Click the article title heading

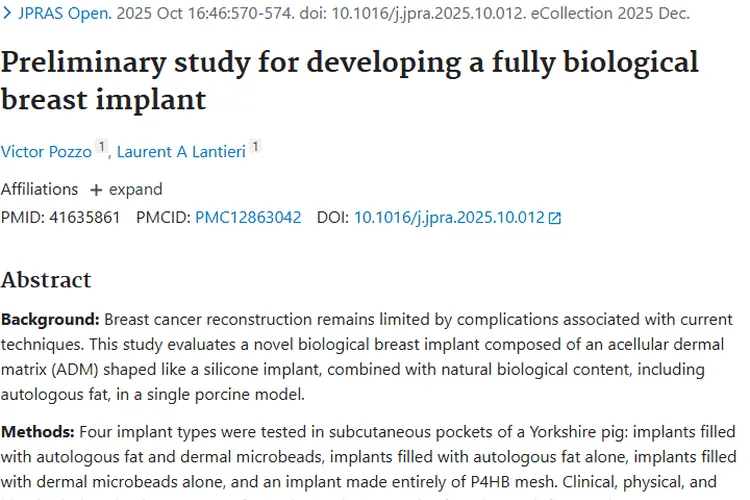coord(350,80)
